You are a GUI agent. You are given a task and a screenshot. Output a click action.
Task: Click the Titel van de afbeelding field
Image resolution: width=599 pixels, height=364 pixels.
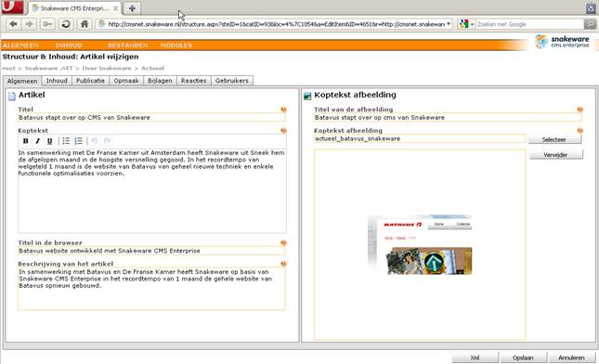(448, 118)
